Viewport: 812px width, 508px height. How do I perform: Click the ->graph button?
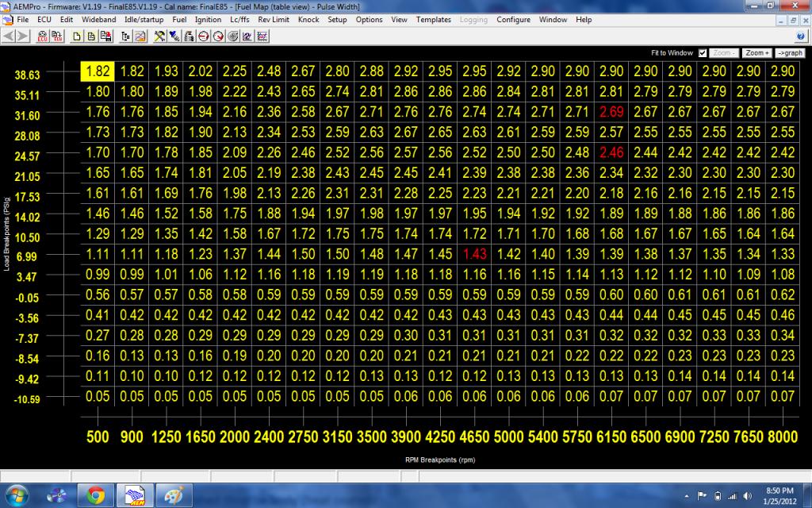click(791, 53)
